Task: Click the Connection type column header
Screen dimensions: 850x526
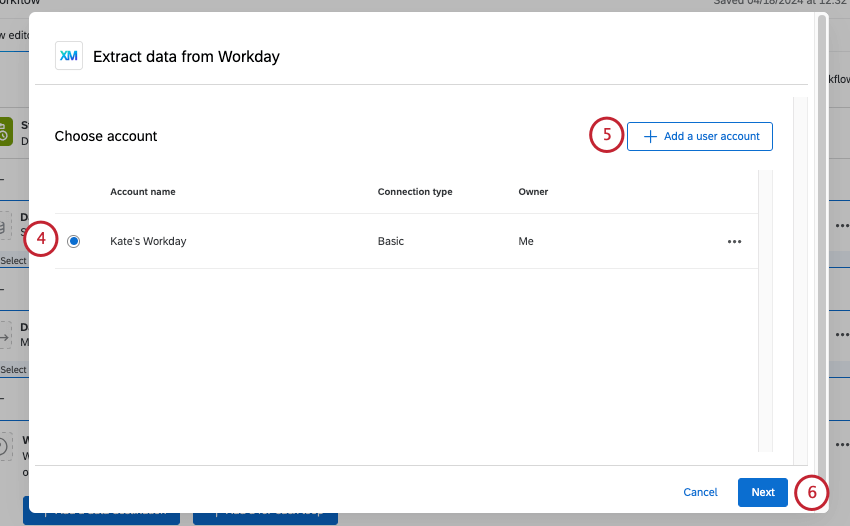Action: pyautogui.click(x=415, y=192)
